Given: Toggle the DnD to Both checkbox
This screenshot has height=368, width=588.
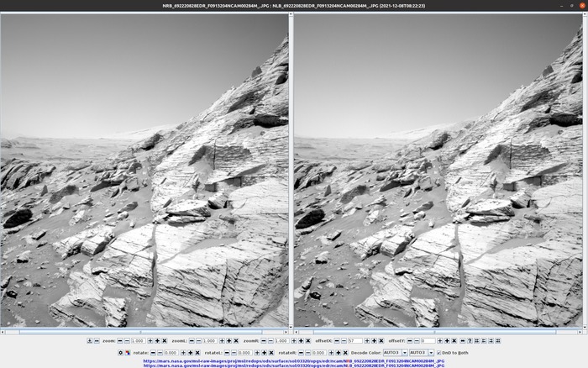Looking at the screenshot, I should click(x=439, y=352).
